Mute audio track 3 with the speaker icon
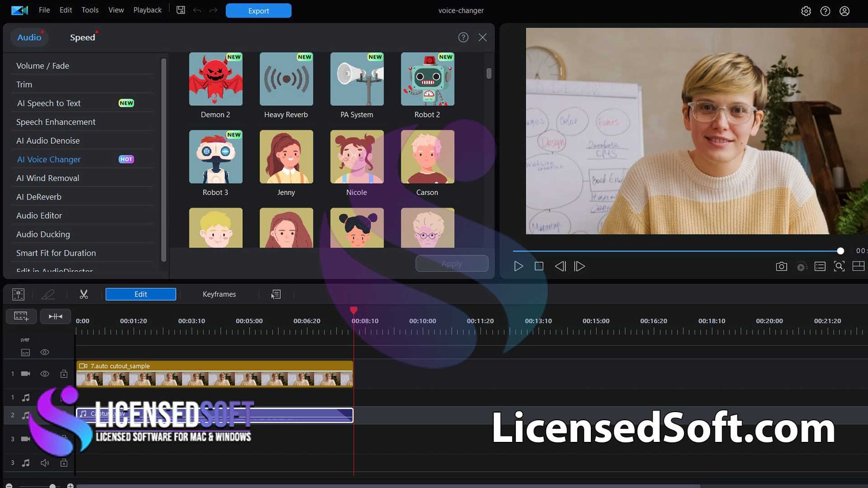The height and width of the screenshot is (488, 868). click(x=44, y=463)
